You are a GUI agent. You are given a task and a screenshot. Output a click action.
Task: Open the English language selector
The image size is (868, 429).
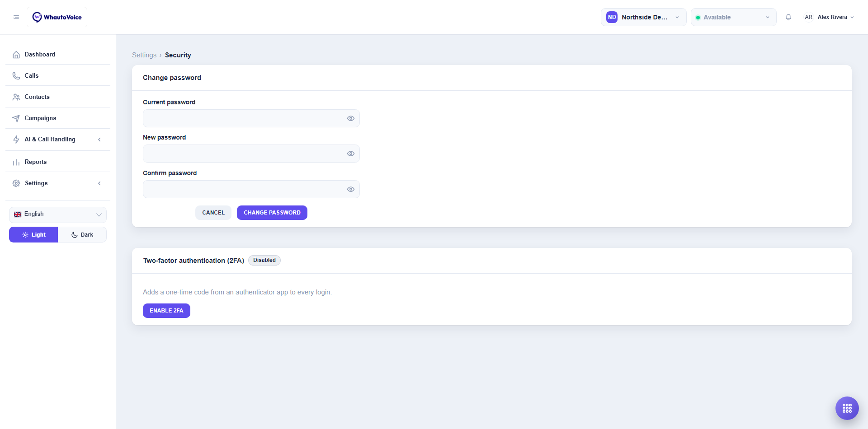(x=58, y=214)
